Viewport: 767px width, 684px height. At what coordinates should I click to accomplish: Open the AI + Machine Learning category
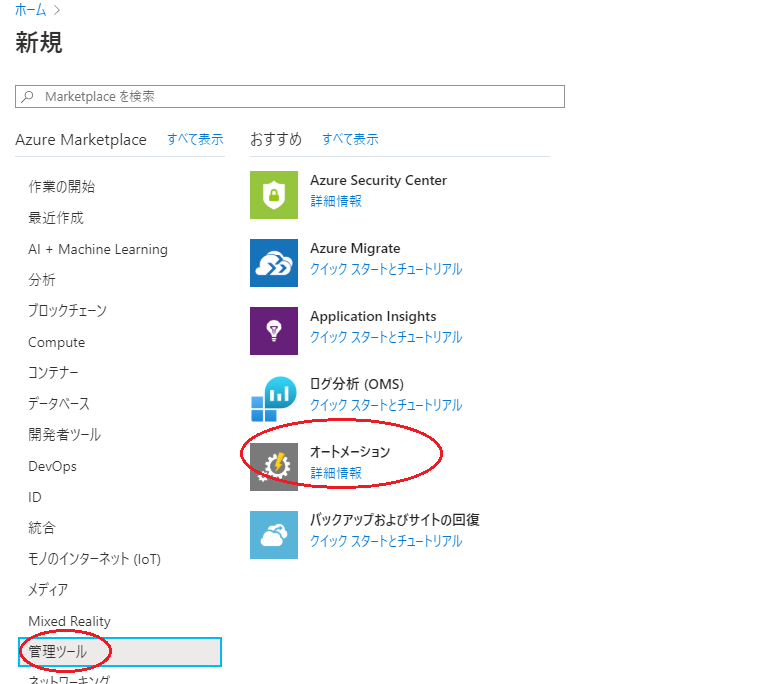98,250
